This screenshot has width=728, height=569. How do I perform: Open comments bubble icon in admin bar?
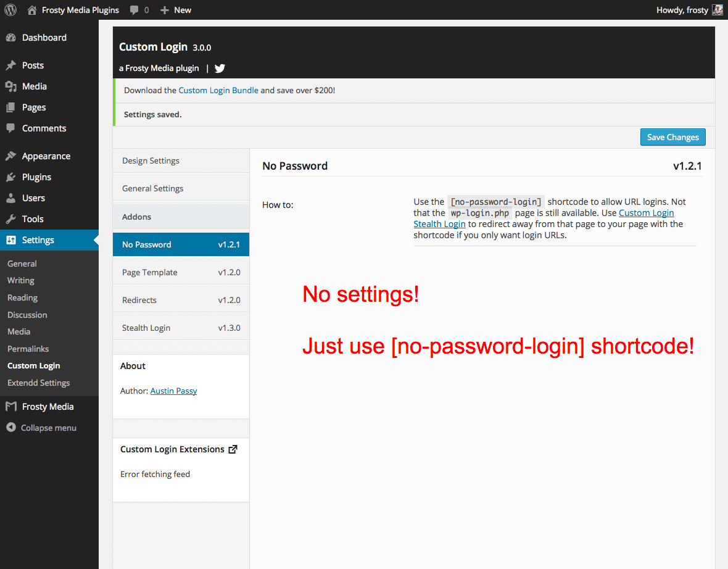134,10
